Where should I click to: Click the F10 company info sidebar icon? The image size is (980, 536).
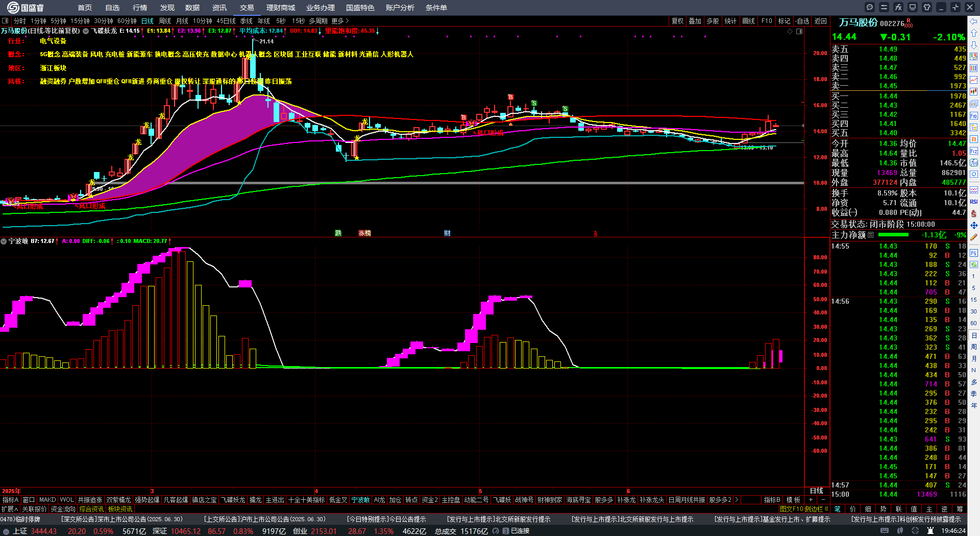pyautogui.click(x=974, y=116)
